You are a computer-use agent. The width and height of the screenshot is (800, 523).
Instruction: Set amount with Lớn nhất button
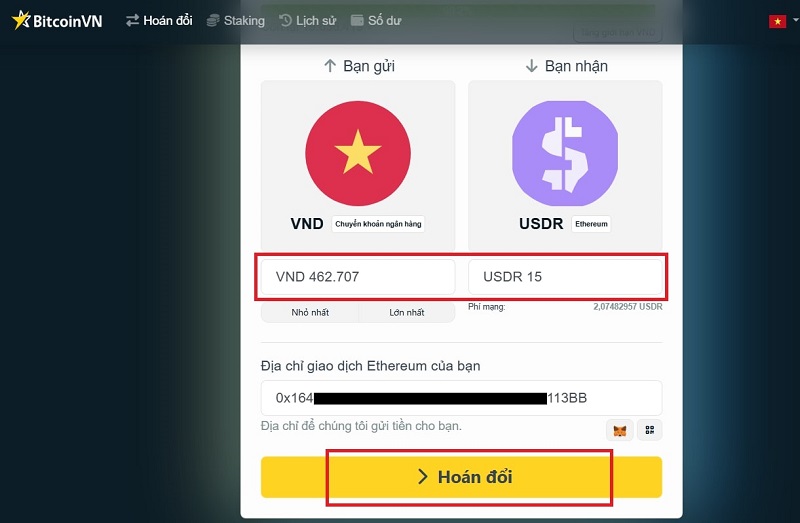coord(407,312)
